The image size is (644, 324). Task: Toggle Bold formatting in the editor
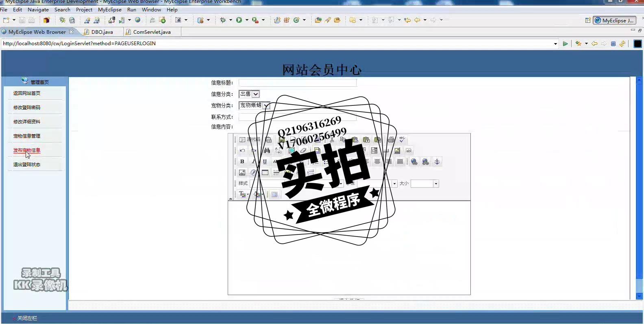click(242, 162)
